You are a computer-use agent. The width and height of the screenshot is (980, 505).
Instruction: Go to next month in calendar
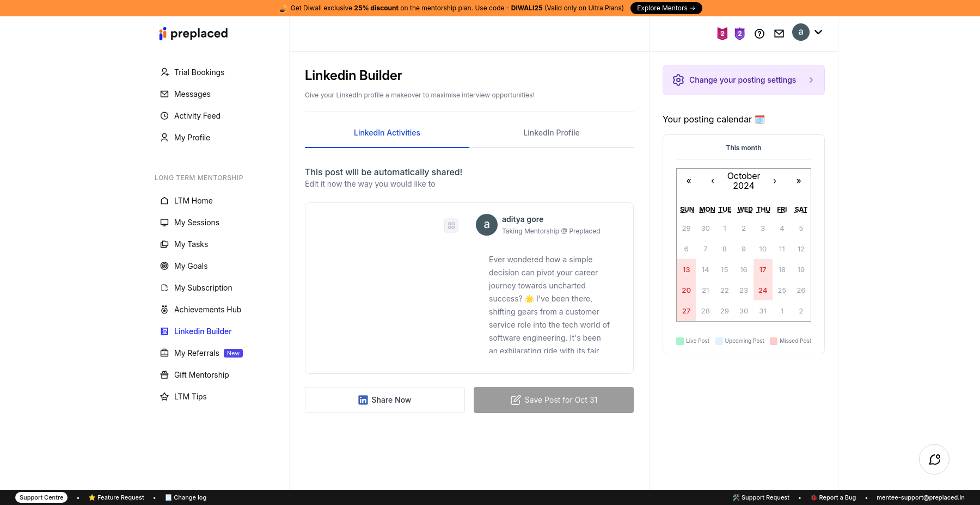[x=775, y=181]
